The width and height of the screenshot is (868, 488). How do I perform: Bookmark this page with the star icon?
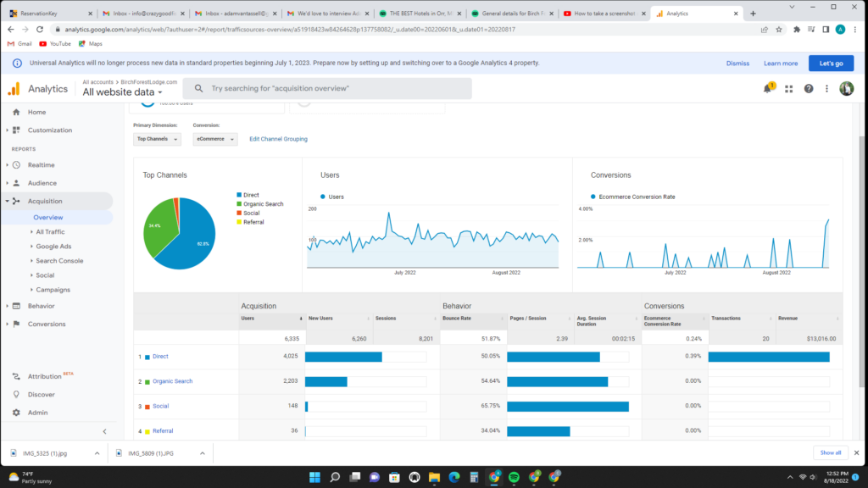tap(779, 30)
